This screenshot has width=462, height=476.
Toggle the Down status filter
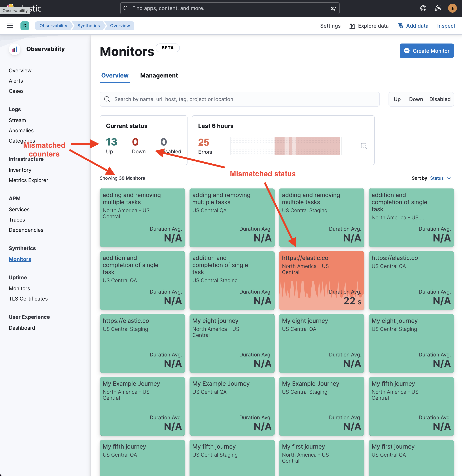pyautogui.click(x=416, y=99)
